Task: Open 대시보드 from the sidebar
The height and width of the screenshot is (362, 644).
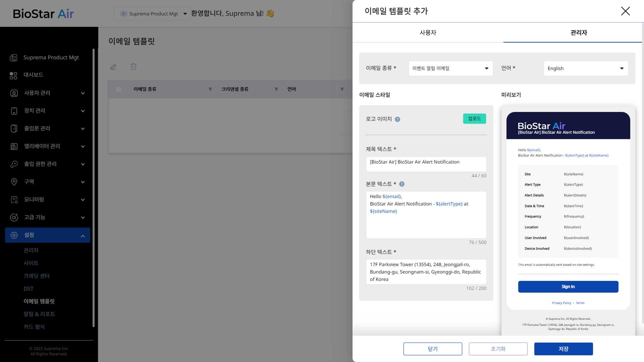Action: tap(33, 75)
